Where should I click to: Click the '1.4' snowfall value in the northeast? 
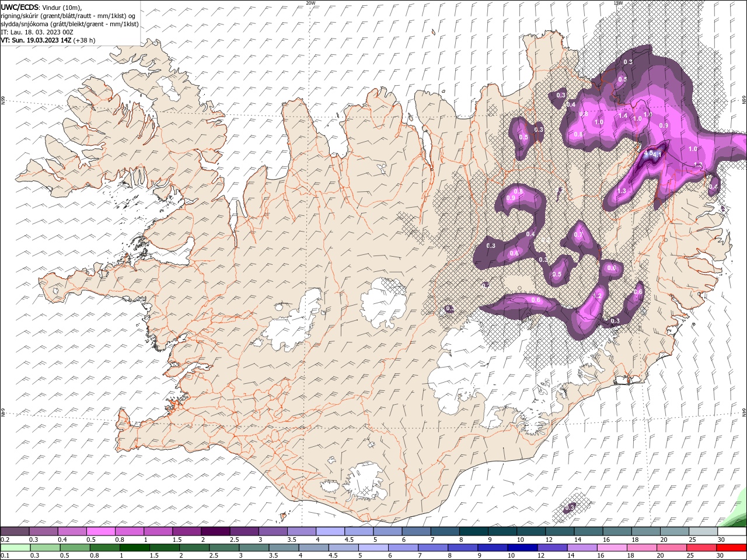[623, 116]
